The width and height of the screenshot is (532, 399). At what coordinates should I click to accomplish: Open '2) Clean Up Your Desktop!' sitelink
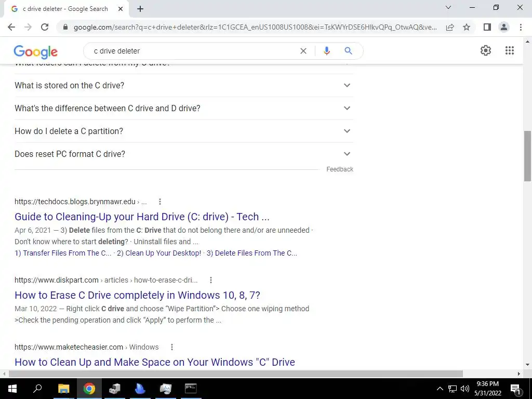point(159,253)
